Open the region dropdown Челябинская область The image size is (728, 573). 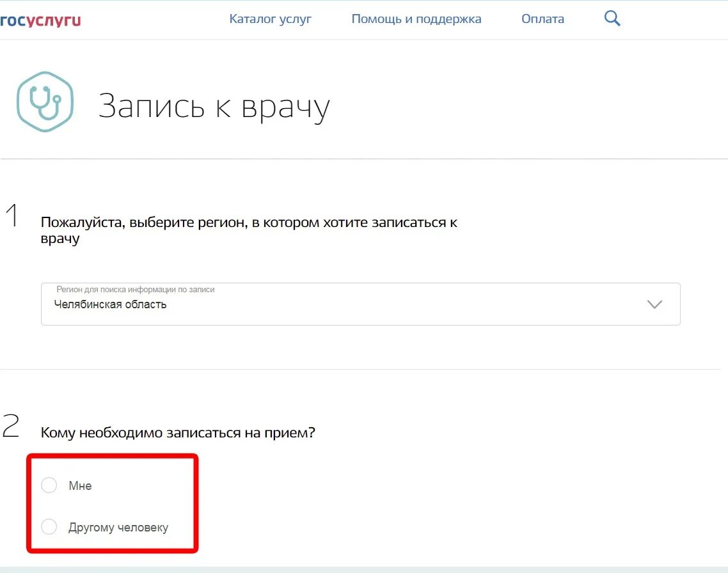click(361, 304)
